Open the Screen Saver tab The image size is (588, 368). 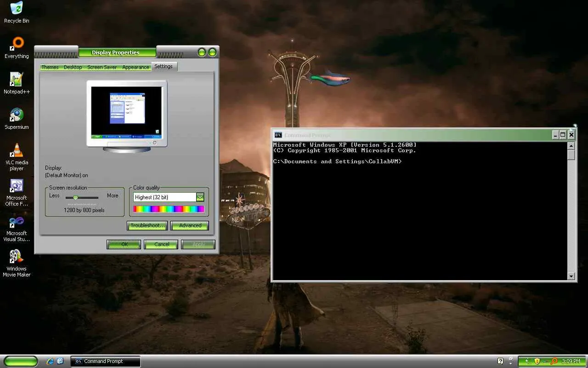[102, 67]
